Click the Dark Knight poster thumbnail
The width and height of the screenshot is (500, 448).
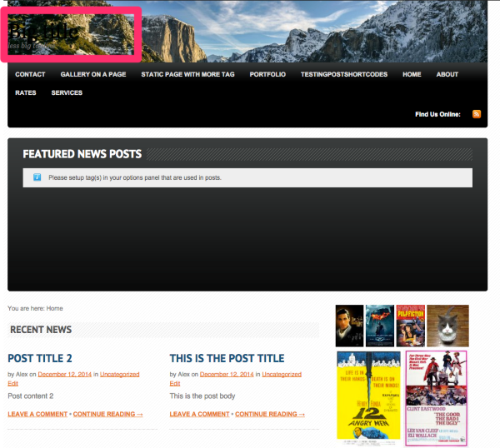(379, 326)
